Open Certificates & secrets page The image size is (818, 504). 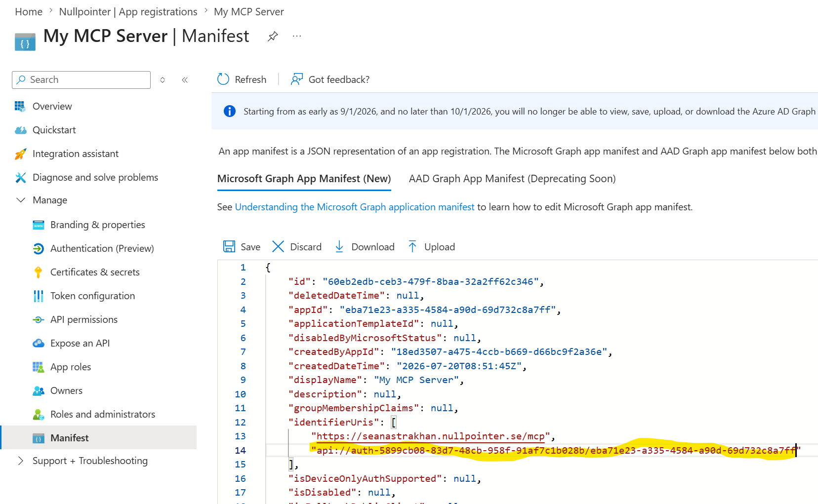[x=95, y=272]
